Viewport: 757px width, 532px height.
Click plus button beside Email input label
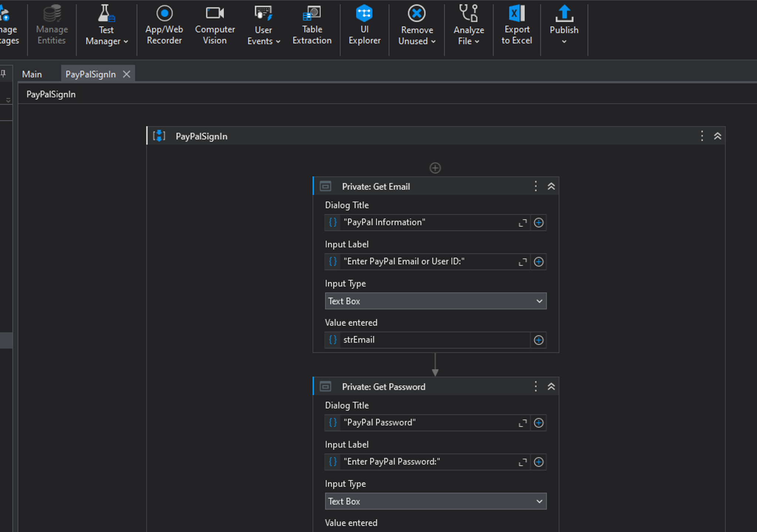[539, 262]
